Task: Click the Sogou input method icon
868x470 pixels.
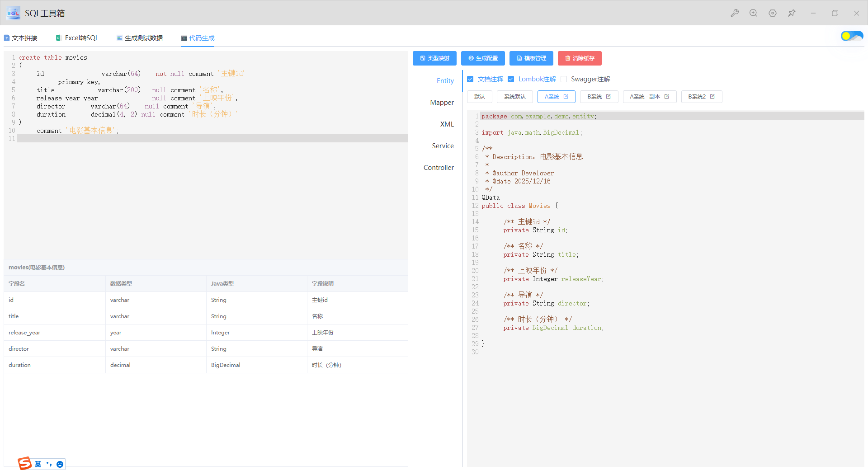Action: click(x=25, y=463)
